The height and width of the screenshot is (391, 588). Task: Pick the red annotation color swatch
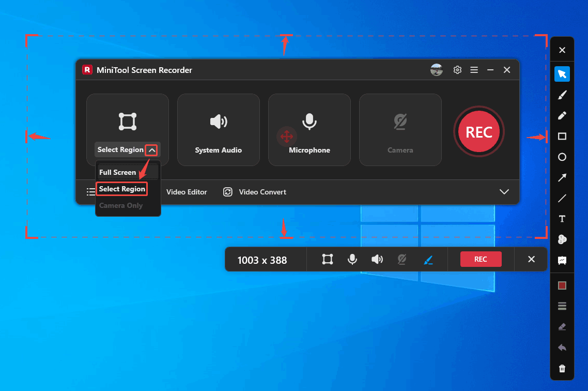tap(562, 285)
